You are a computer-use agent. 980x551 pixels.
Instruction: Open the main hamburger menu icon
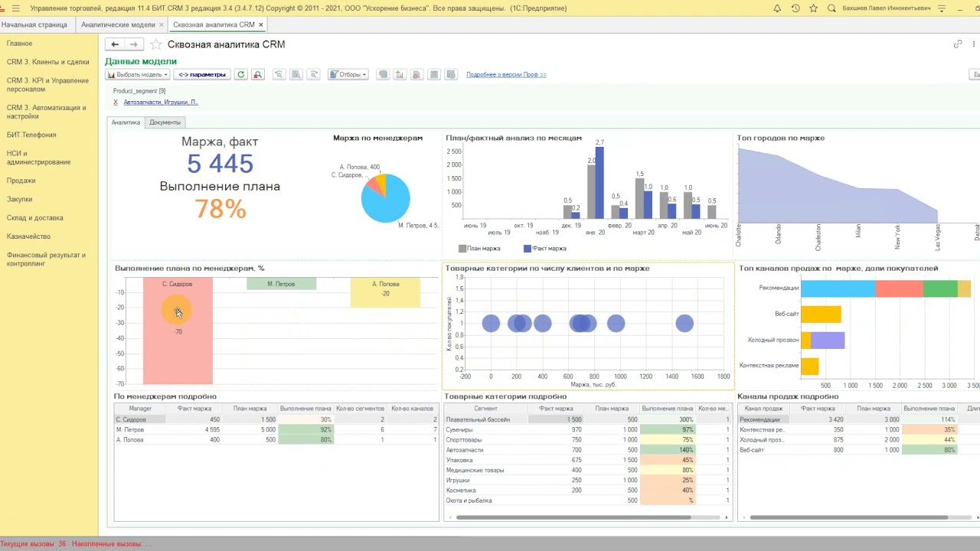(x=16, y=8)
